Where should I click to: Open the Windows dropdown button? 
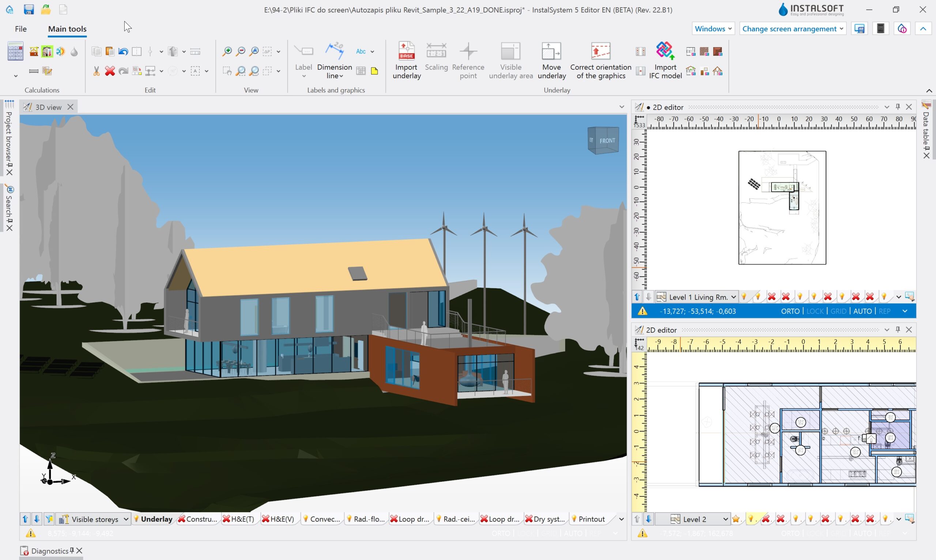[x=713, y=29]
